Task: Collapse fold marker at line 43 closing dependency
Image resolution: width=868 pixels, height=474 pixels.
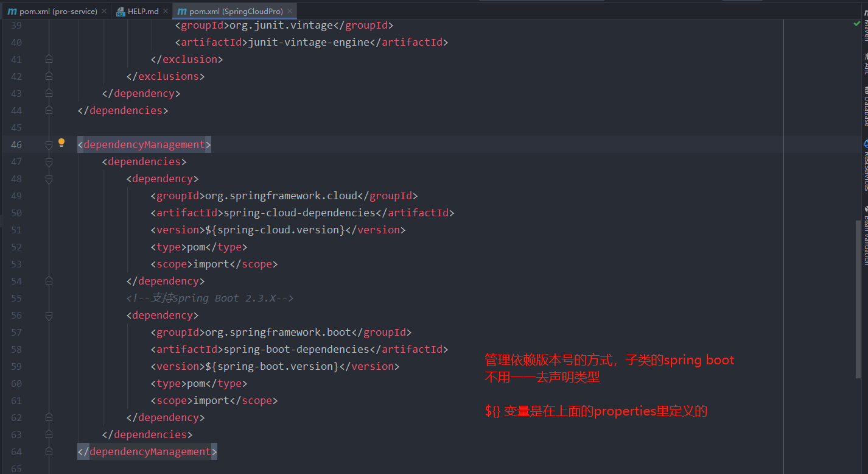Action: click(x=49, y=93)
